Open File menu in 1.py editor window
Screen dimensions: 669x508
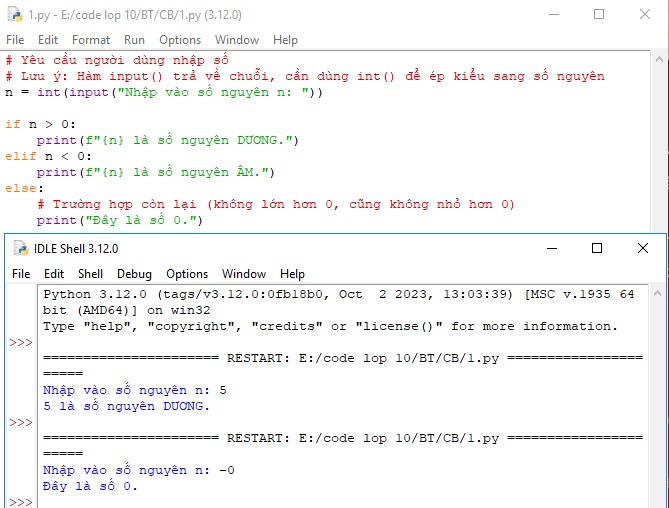click(x=15, y=40)
